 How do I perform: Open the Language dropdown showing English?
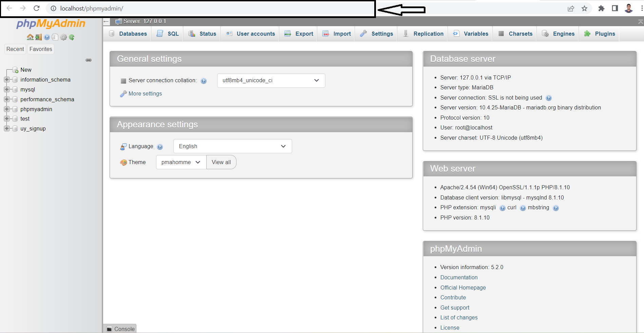pyautogui.click(x=232, y=146)
